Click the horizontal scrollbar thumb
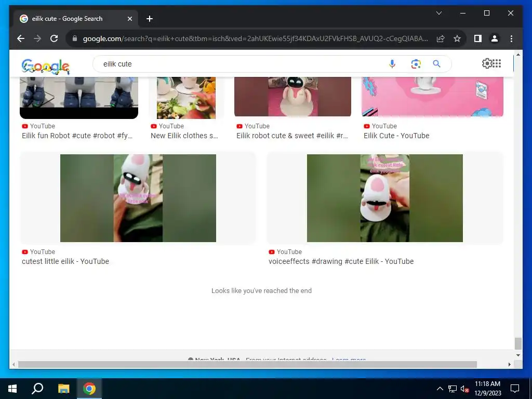The height and width of the screenshot is (399, 532). (x=248, y=364)
